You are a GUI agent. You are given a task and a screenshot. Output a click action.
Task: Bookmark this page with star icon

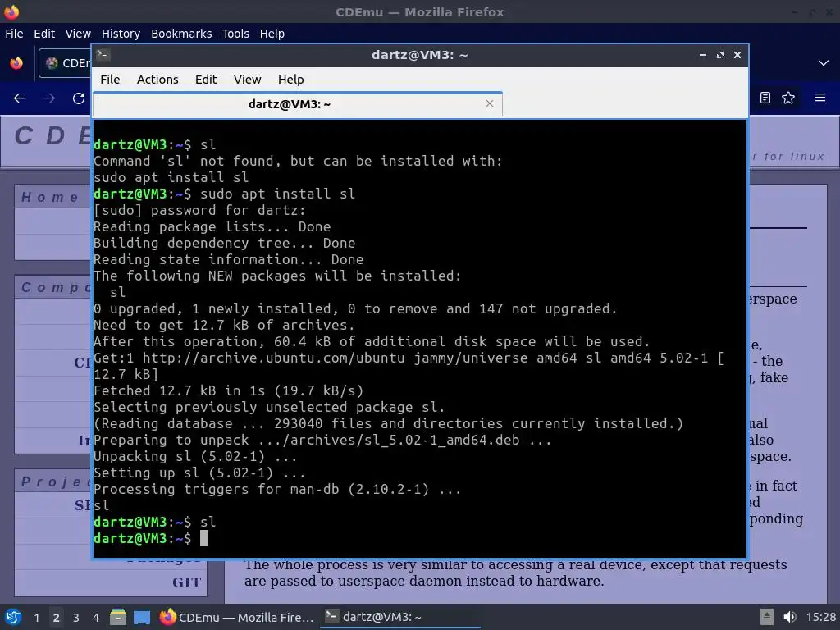(x=788, y=98)
